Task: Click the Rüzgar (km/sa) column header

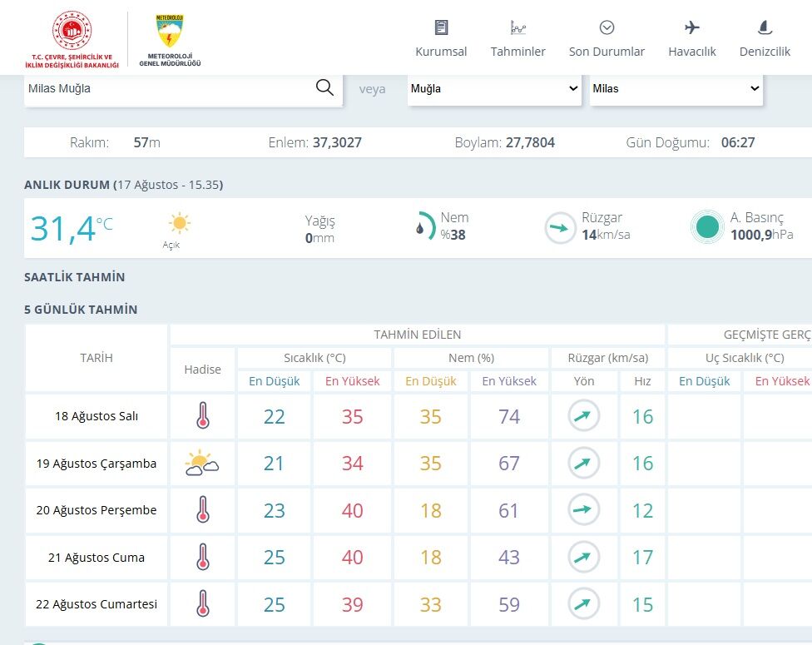Action: [608, 358]
